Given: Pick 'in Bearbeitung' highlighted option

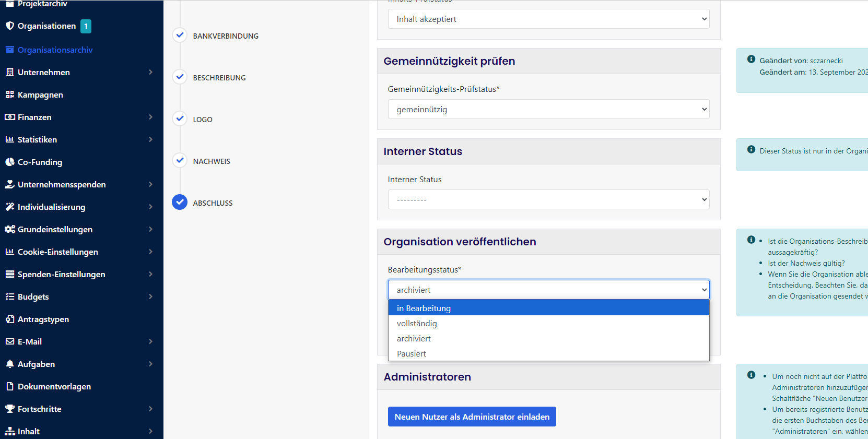Looking at the screenshot, I should 424,309.
